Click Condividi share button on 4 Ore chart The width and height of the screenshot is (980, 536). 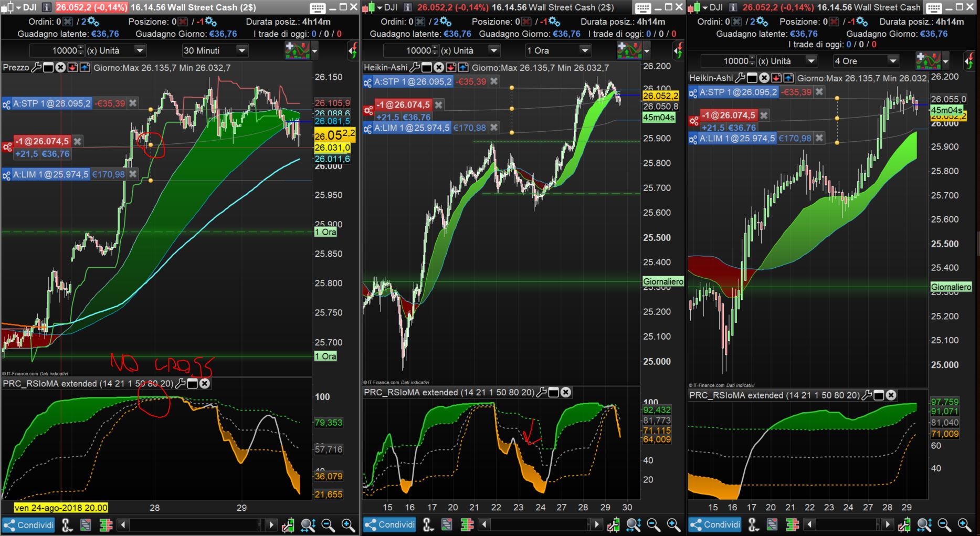click(715, 525)
